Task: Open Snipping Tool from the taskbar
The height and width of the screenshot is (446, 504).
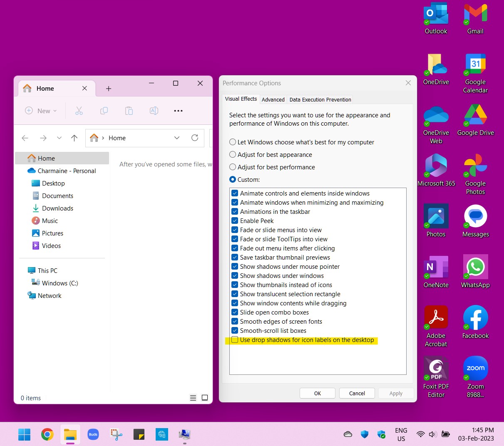Action: [116, 435]
